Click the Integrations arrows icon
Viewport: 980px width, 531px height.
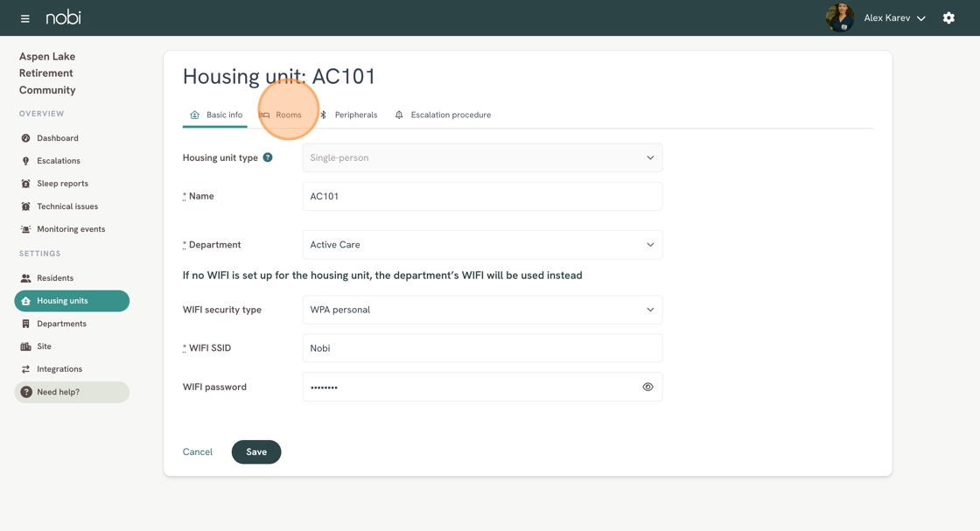coord(25,369)
